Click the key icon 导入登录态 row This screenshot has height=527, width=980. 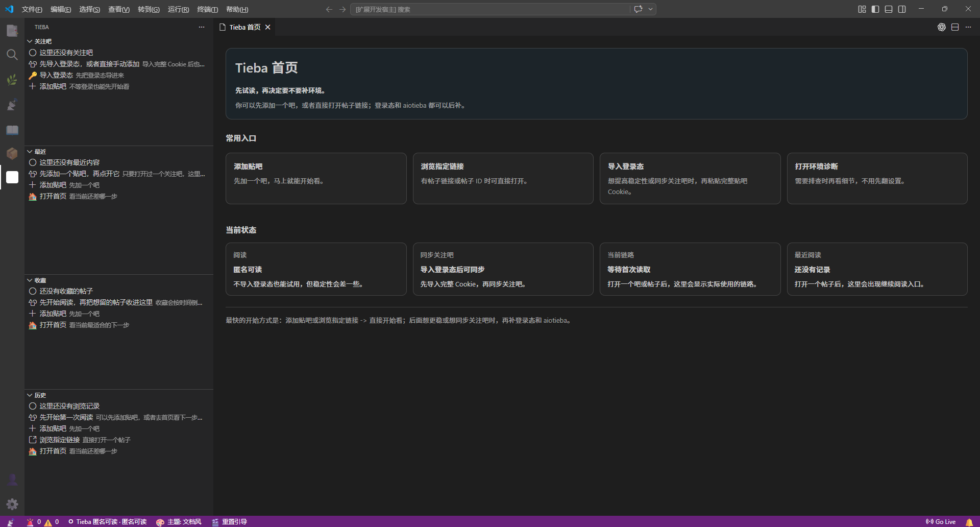119,75
